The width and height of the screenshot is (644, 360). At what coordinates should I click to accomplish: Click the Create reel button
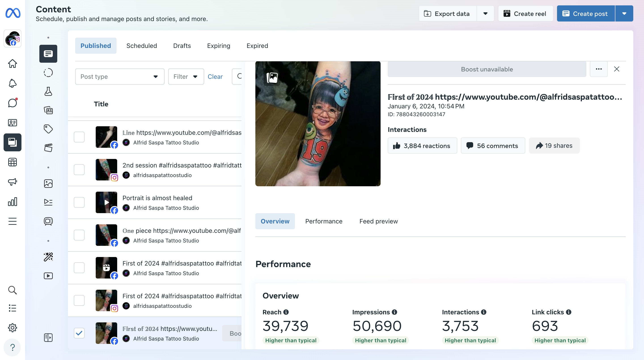tap(525, 13)
